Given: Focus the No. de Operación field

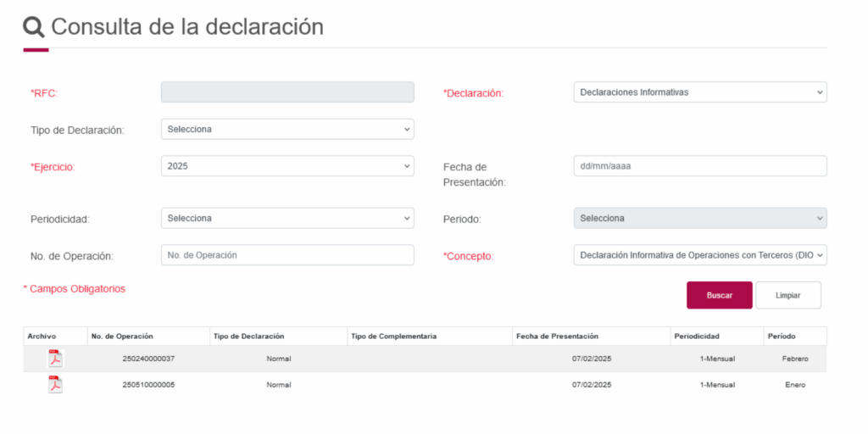Looking at the screenshot, I should coord(287,255).
